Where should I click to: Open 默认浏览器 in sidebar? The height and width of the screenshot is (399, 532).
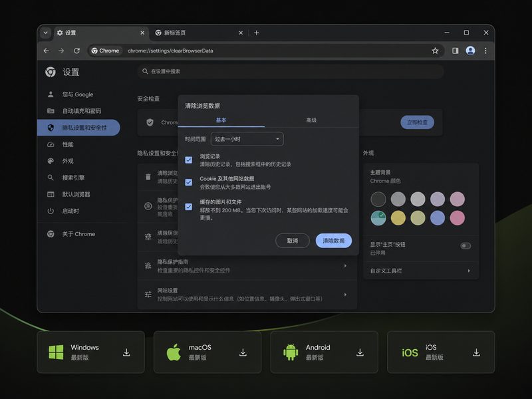click(78, 194)
